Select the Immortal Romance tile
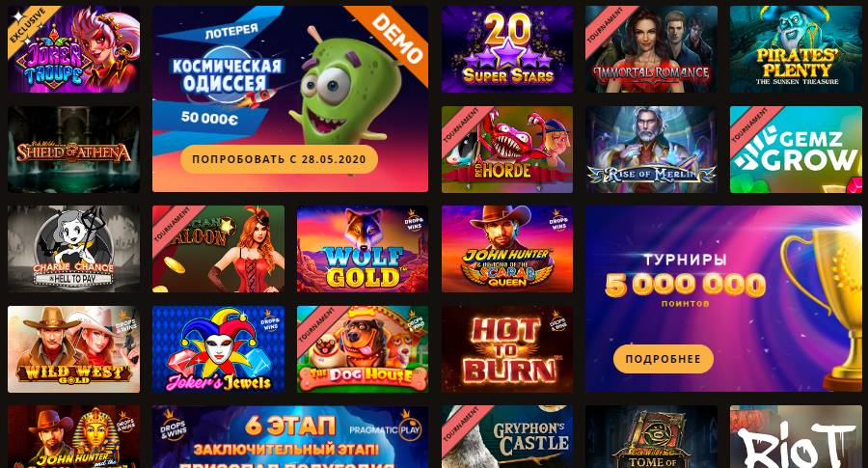This screenshot has width=868, height=468. point(652,49)
